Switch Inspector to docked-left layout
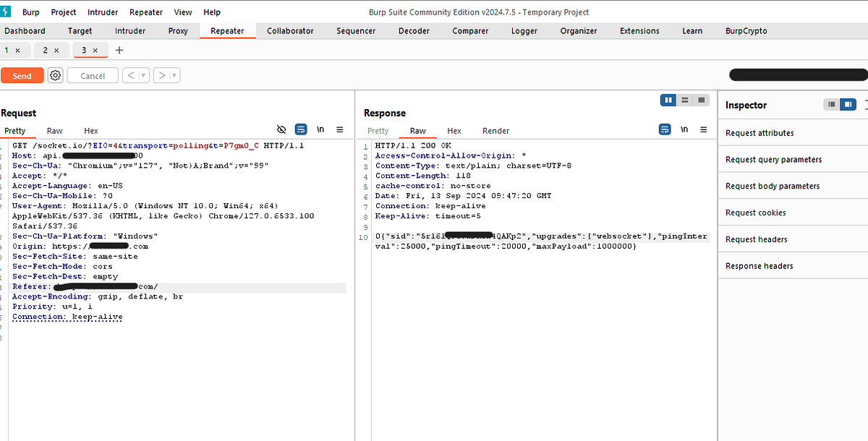 click(832, 104)
